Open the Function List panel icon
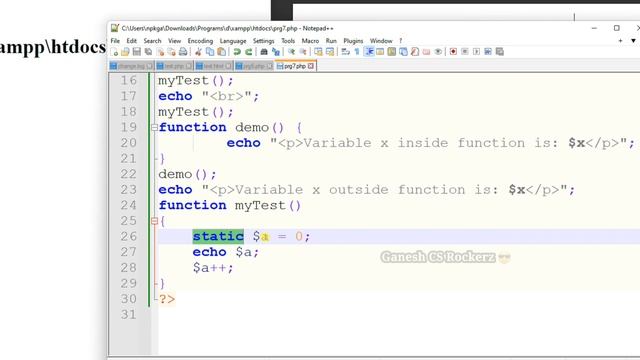Viewport: 640px width, 360px height. pyautogui.click(x=415, y=52)
